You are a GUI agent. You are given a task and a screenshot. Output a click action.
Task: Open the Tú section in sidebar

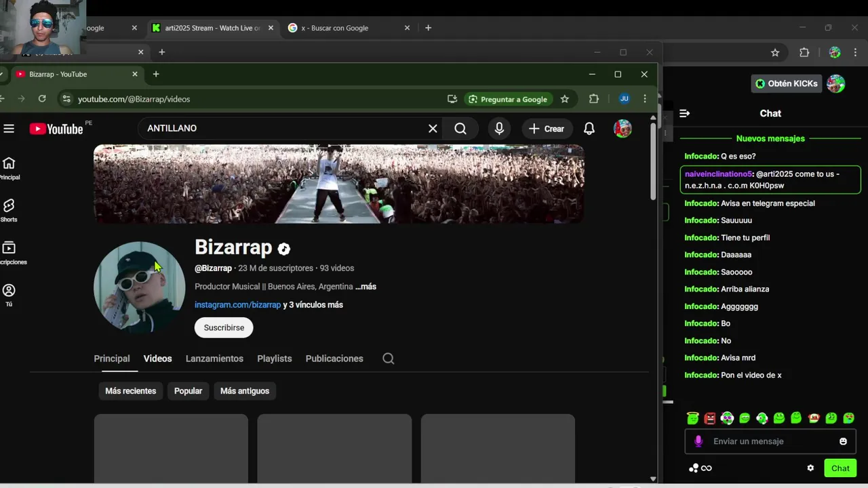pos(9,295)
